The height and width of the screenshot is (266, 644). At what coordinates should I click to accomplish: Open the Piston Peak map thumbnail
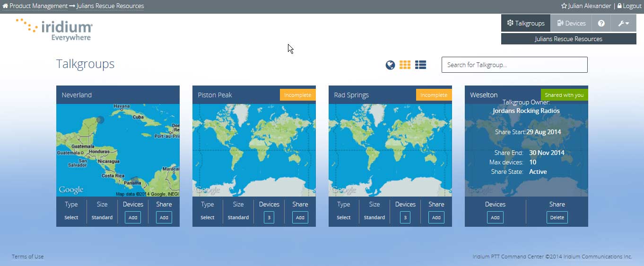[254, 150]
